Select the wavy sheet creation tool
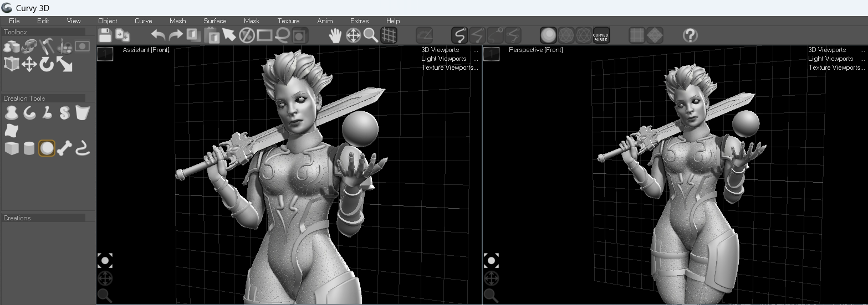This screenshot has height=305, width=868. [x=11, y=131]
